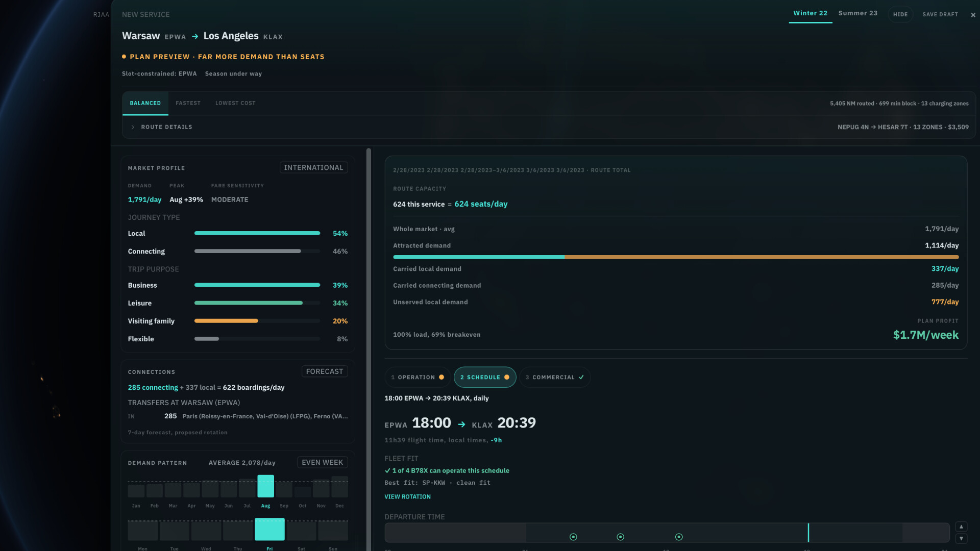Select middle departure slot marker on timeline
The image size is (980, 551).
[621, 537]
